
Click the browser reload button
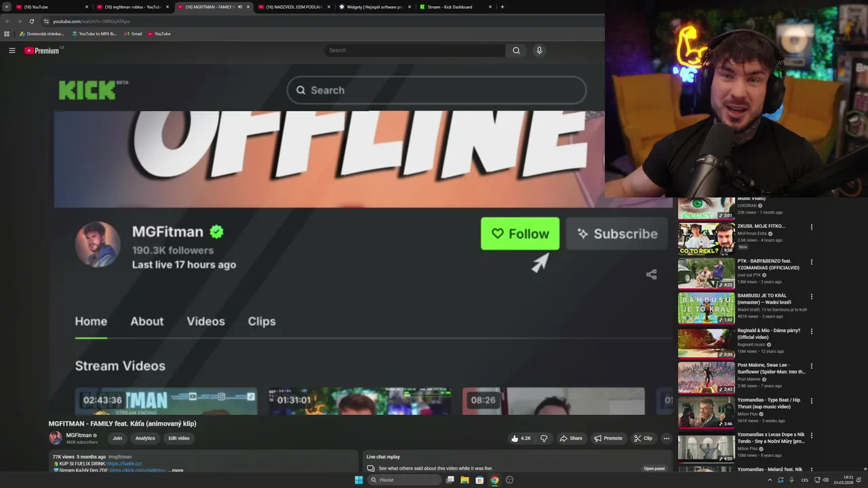pyautogui.click(x=31, y=21)
